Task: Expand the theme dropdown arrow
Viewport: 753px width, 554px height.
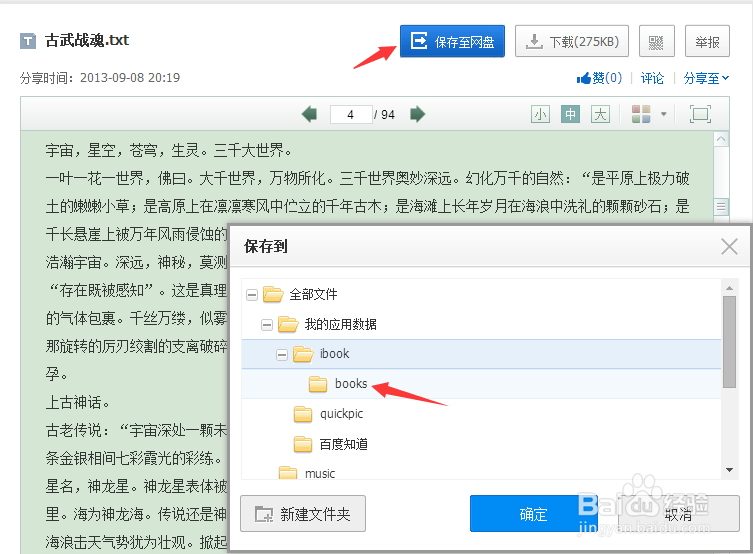Action: pyautogui.click(x=664, y=114)
